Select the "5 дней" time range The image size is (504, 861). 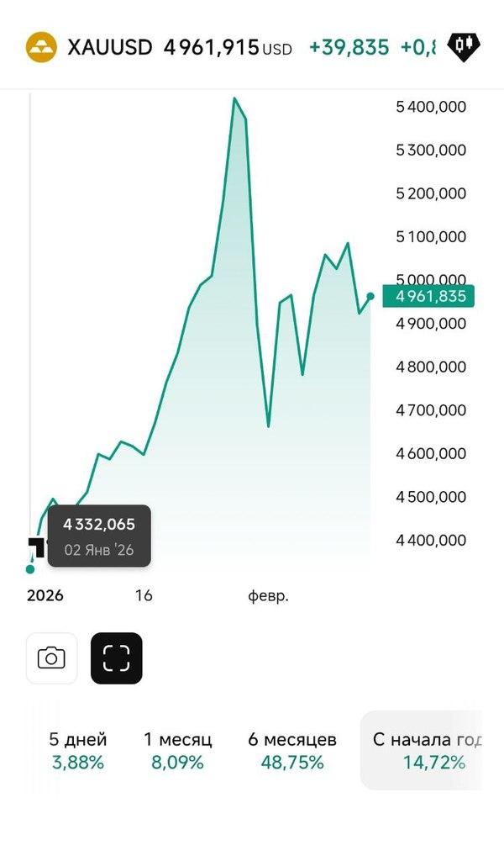[77, 751]
